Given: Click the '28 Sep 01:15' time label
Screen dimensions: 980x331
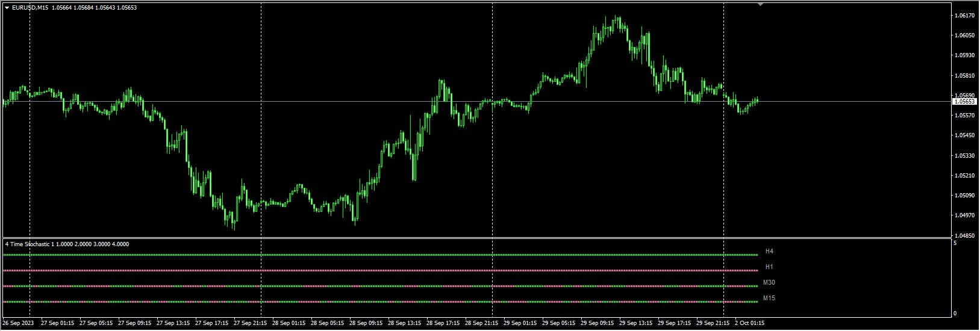Looking at the screenshot, I should (x=289, y=323).
